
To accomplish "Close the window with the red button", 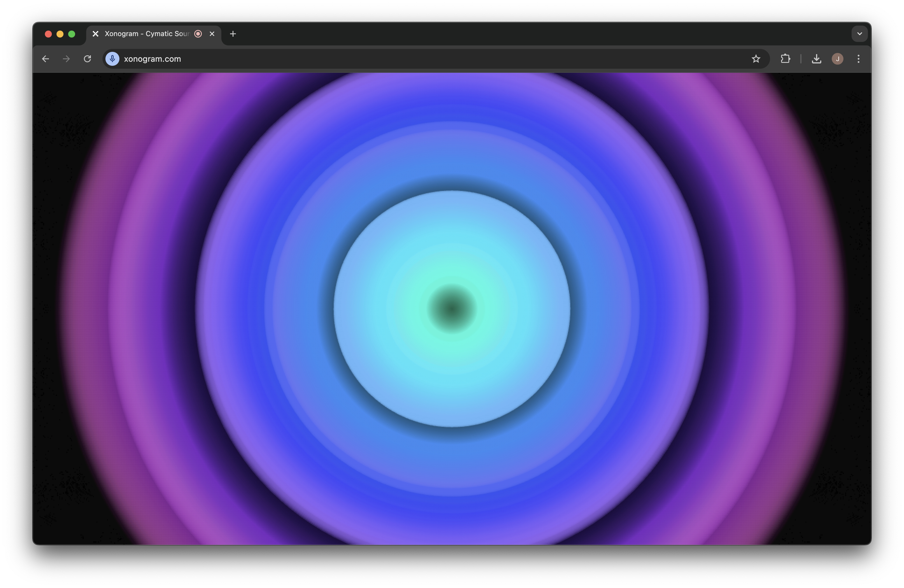I will [x=48, y=34].
